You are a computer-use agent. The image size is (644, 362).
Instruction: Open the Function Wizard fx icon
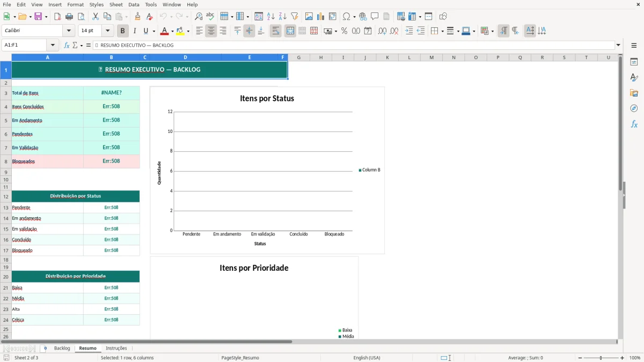tap(67, 46)
